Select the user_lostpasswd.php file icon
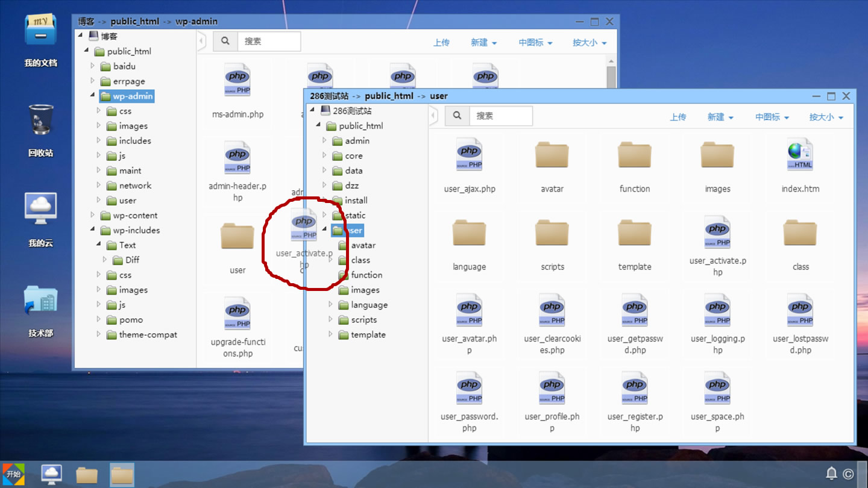 click(800, 310)
